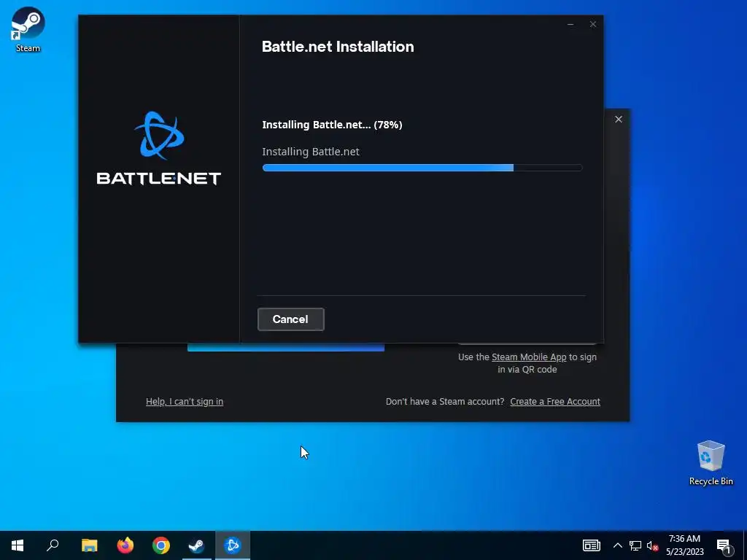
Task: Minimize the Battle.net Installation window
Action: [x=570, y=24]
